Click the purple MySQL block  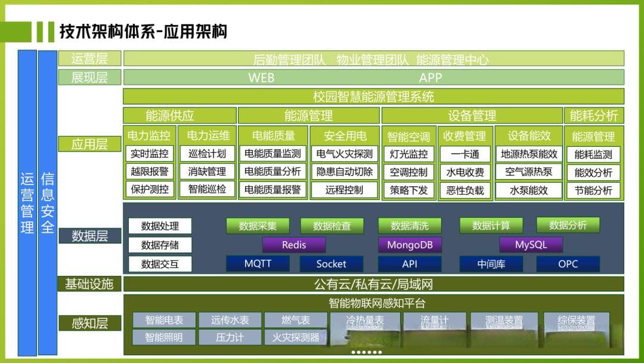pyautogui.click(x=531, y=245)
